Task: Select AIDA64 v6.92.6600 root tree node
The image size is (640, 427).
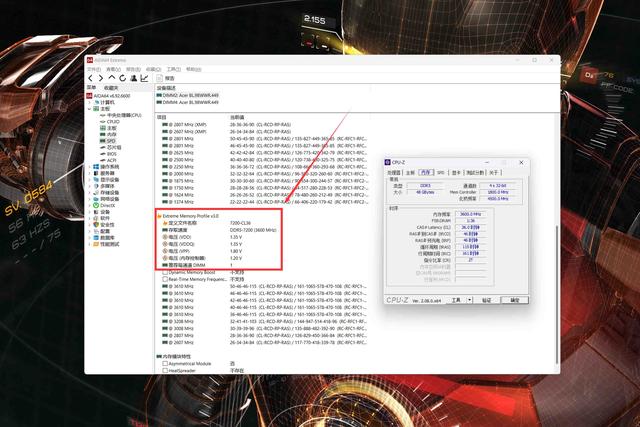Action: [108, 96]
